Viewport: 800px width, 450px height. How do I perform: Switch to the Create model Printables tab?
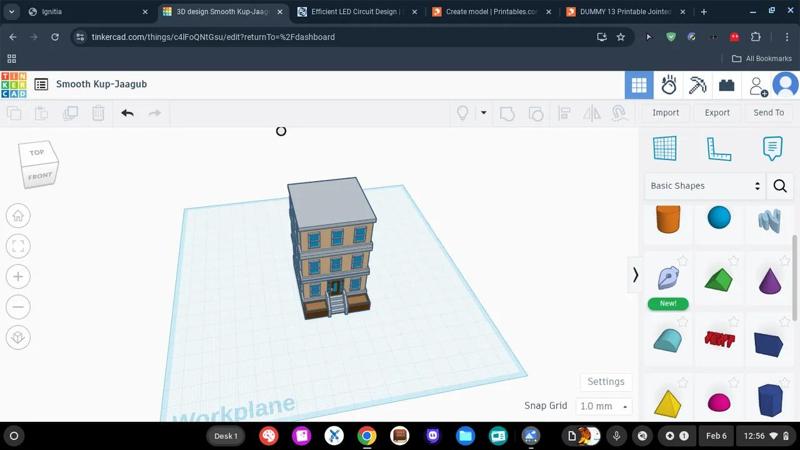491,11
